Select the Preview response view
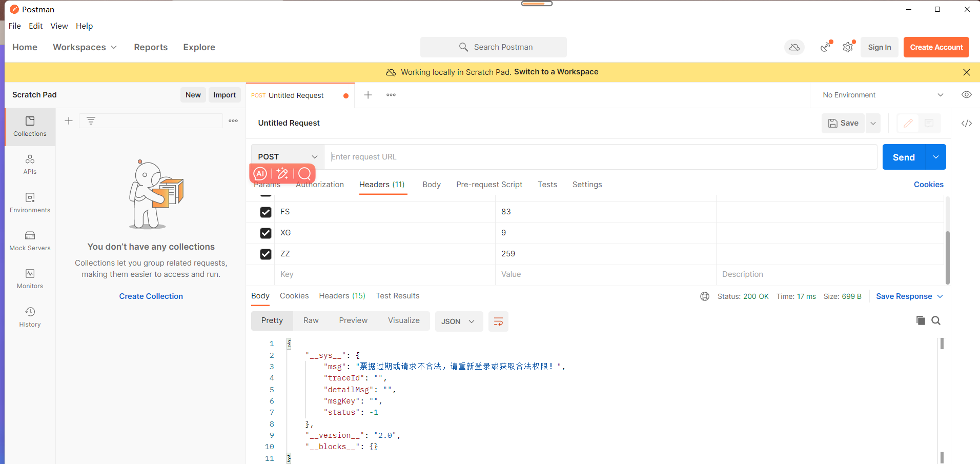Viewport: 980px width, 464px height. click(353, 320)
